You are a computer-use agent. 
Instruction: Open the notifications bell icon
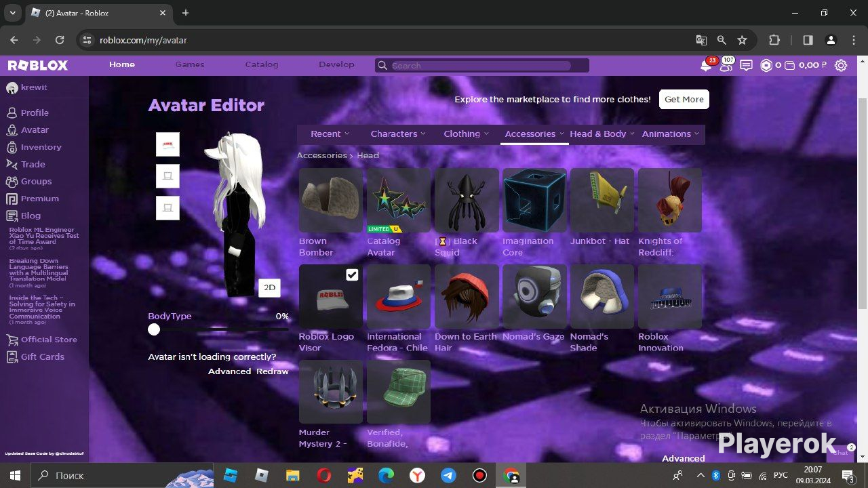click(706, 66)
